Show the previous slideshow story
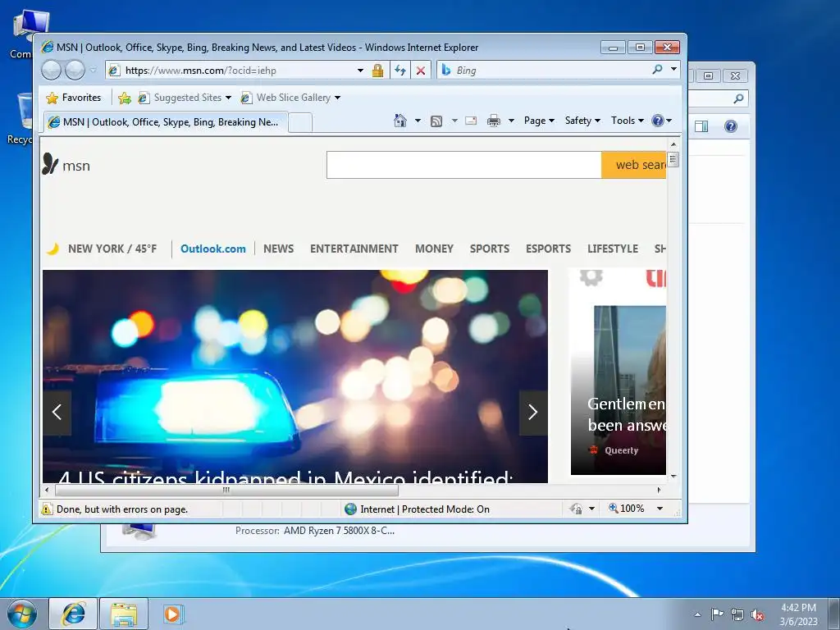This screenshot has height=630, width=840. tap(57, 413)
